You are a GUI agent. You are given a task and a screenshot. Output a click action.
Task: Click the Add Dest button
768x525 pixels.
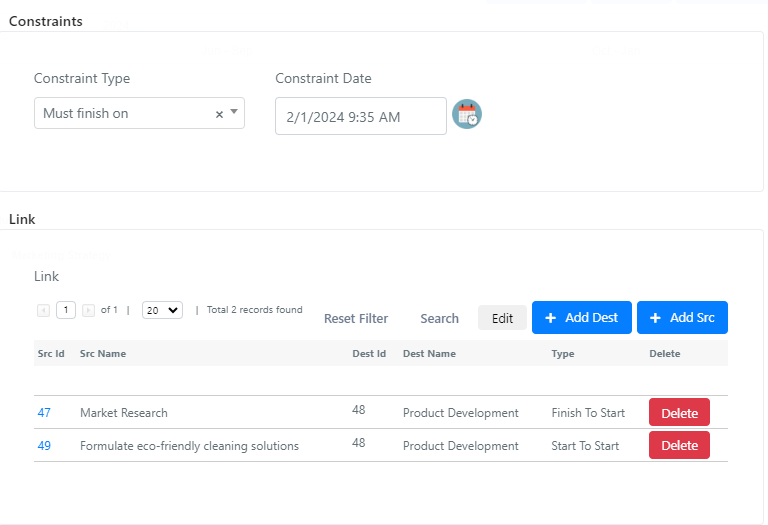click(581, 317)
